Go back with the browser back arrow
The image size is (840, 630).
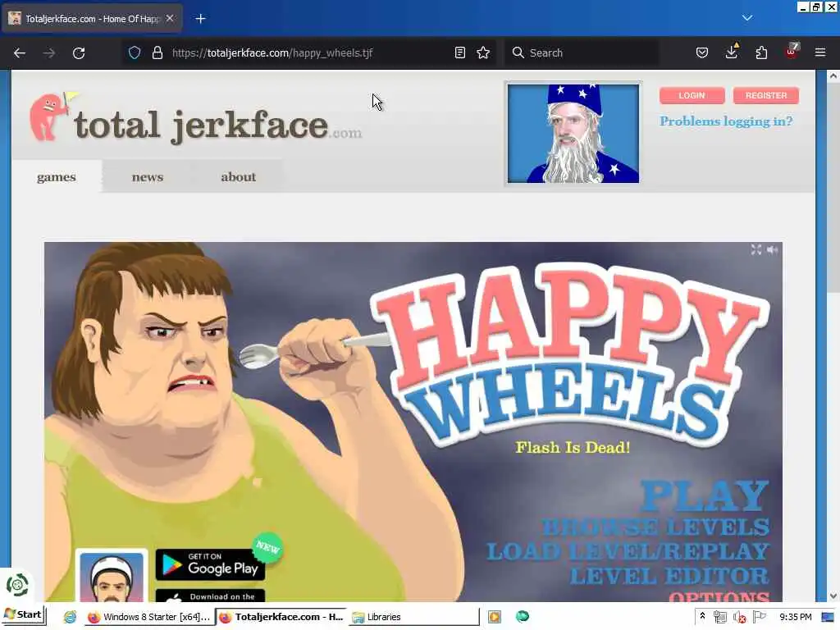click(20, 53)
